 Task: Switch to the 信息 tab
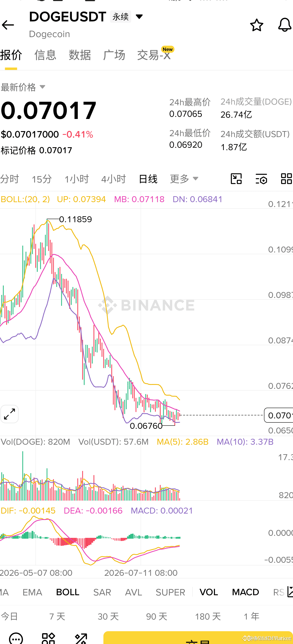[45, 55]
